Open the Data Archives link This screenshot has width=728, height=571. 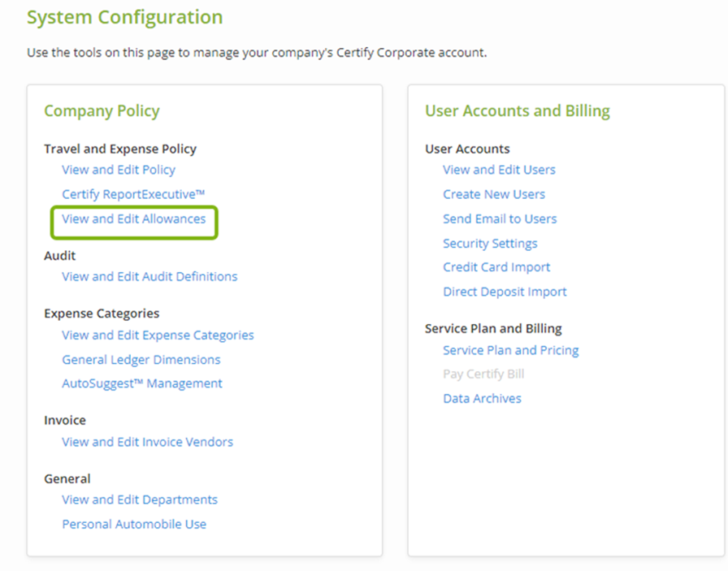[482, 398]
